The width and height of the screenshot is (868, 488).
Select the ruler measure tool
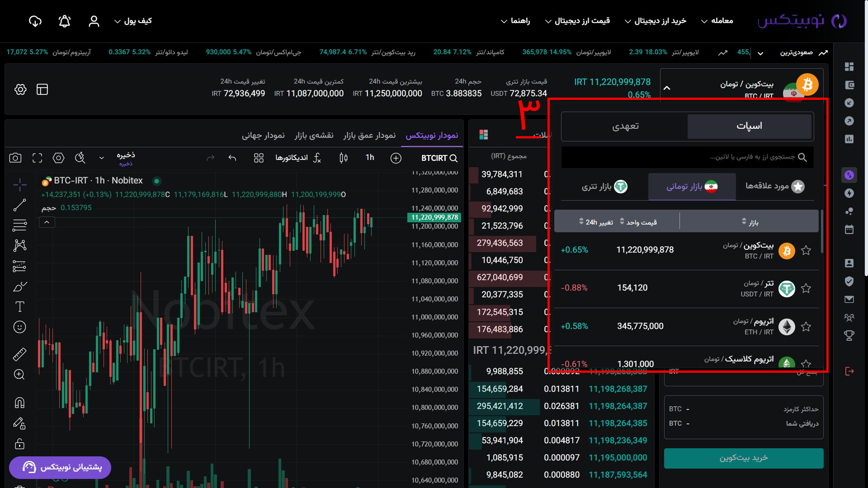click(19, 354)
